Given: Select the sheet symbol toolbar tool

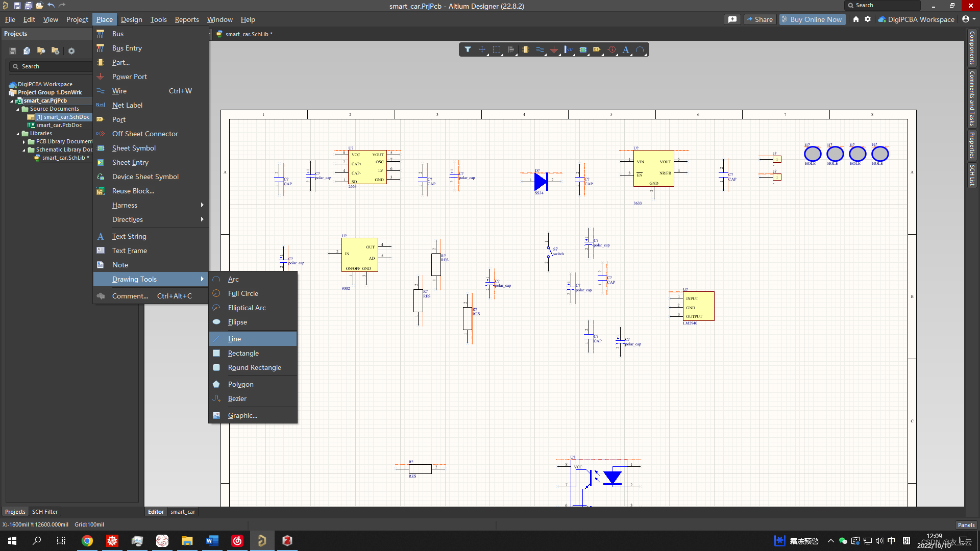Looking at the screenshot, I should 583,49.
